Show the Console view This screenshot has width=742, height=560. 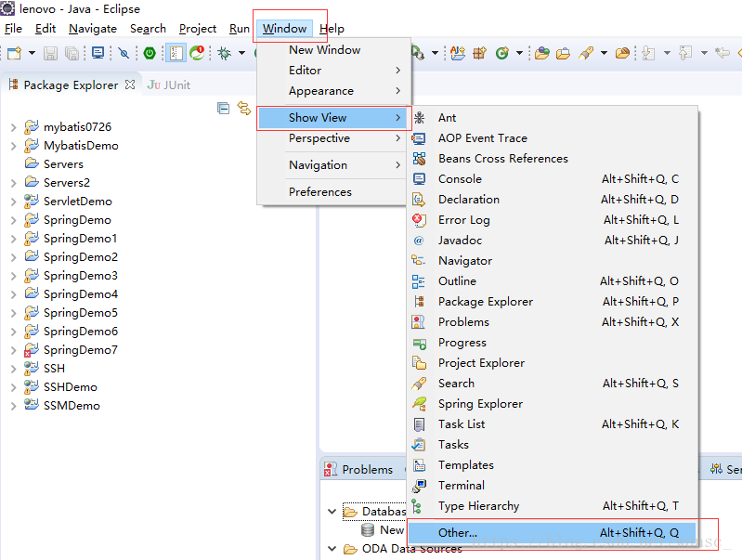(x=553, y=179)
